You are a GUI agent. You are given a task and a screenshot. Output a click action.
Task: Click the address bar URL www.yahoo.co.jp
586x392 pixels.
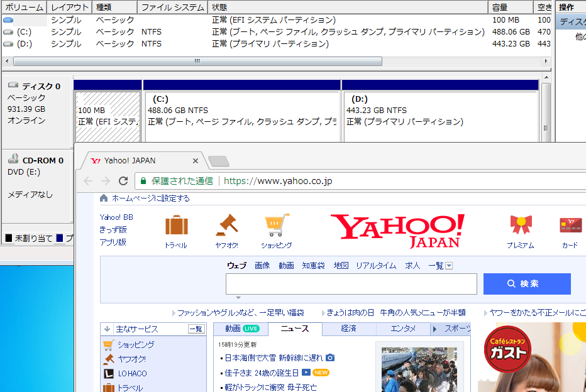(278, 181)
